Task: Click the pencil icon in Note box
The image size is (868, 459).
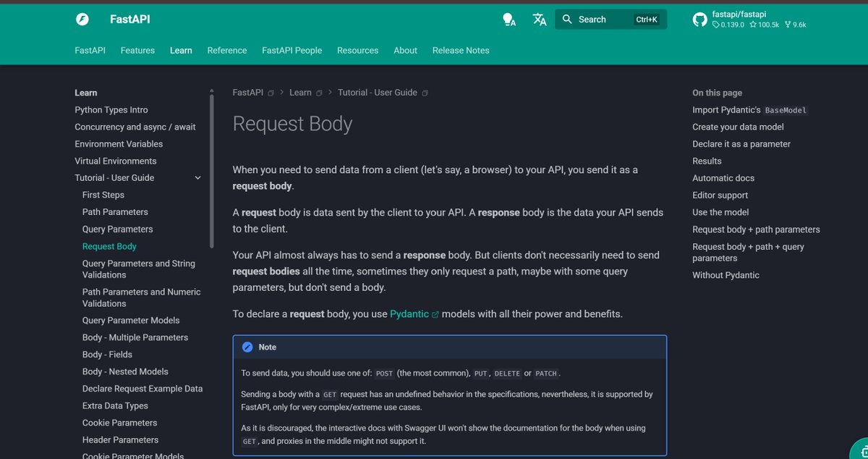Action: pos(247,347)
